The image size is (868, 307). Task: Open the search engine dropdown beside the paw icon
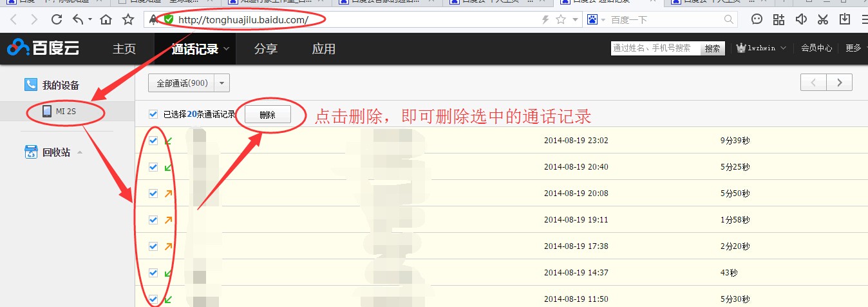pos(603,20)
